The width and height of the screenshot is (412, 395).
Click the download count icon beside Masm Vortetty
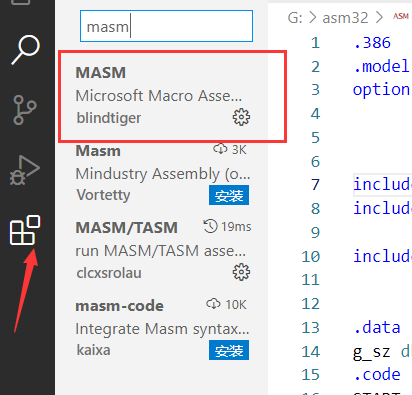coord(220,149)
